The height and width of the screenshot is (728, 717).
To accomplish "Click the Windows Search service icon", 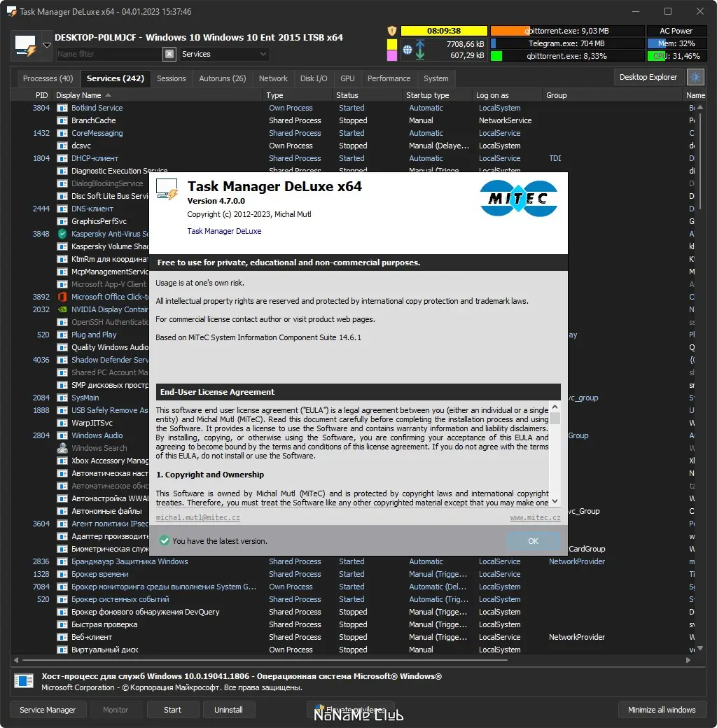I will 62,448.
